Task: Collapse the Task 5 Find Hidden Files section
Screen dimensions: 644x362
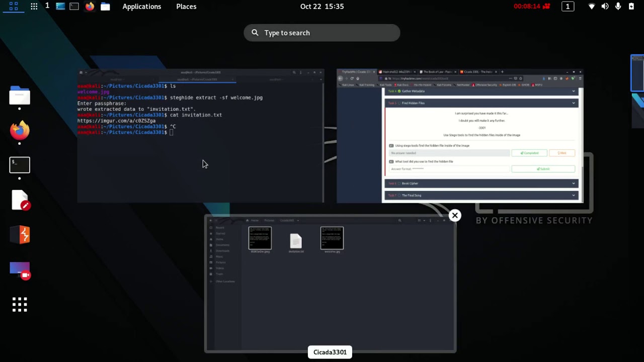Action: tap(481, 103)
